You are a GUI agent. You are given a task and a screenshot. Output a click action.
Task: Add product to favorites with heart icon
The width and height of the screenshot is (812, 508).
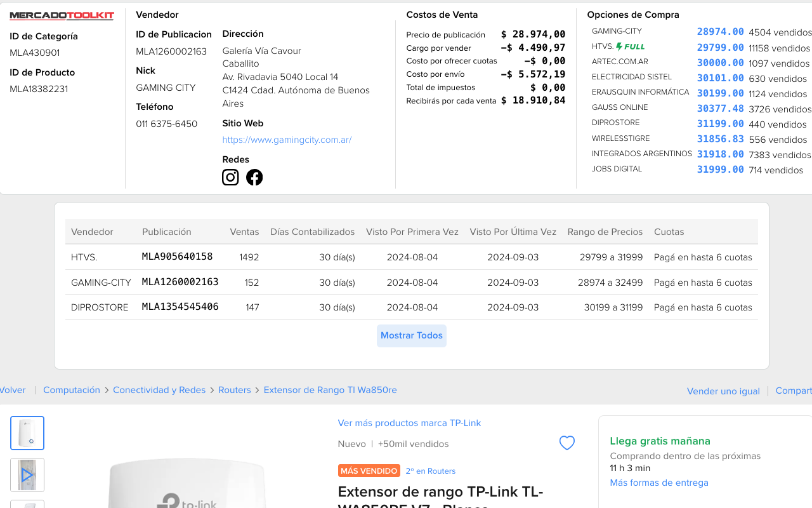click(567, 443)
